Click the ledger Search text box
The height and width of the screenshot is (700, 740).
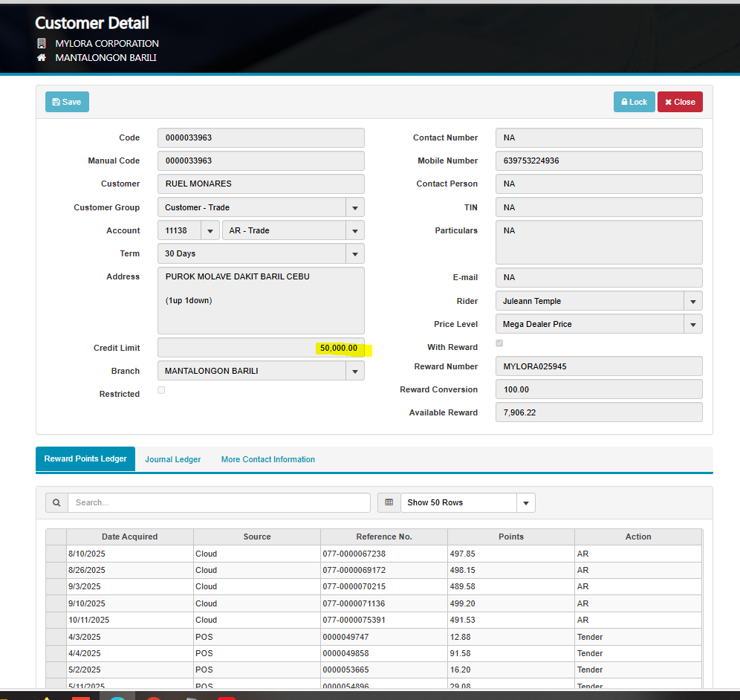[x=218, y=502]
